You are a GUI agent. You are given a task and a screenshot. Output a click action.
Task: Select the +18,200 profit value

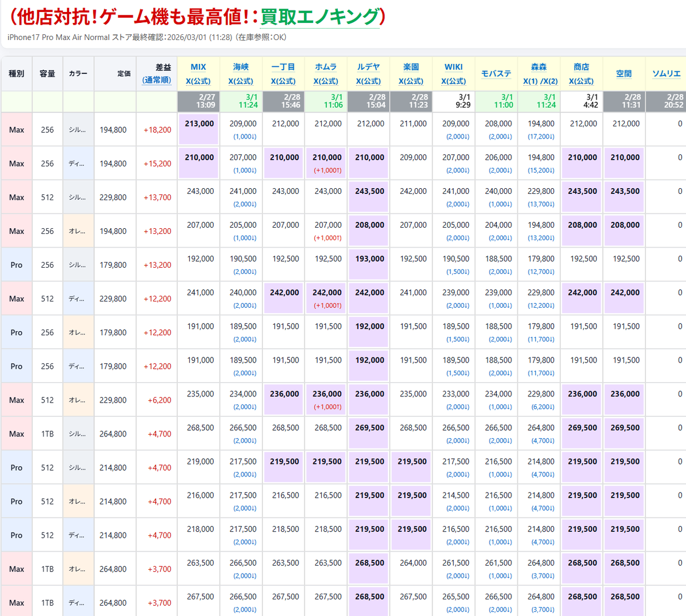pos(157,130)
